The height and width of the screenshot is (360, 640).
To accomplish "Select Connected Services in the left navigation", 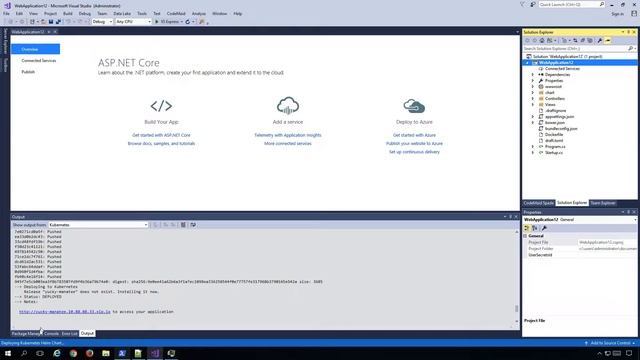I will (39, 60).
